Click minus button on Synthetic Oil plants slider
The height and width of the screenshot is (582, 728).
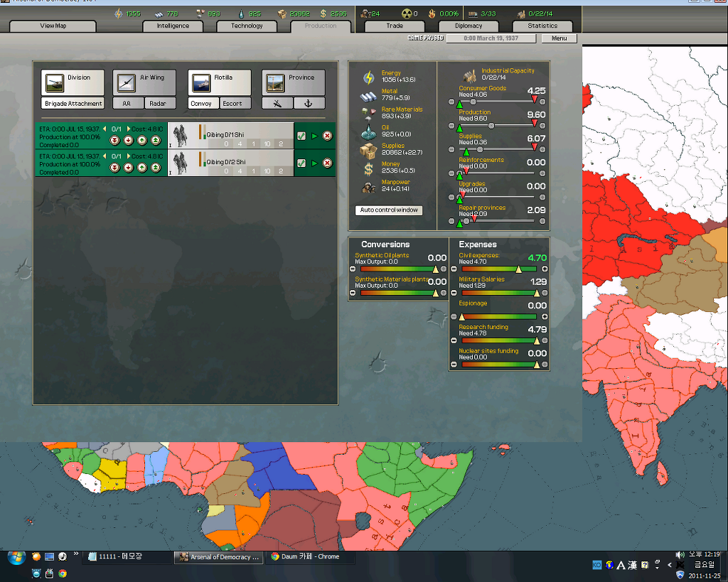pyautogui.click(x=353, y=269)
